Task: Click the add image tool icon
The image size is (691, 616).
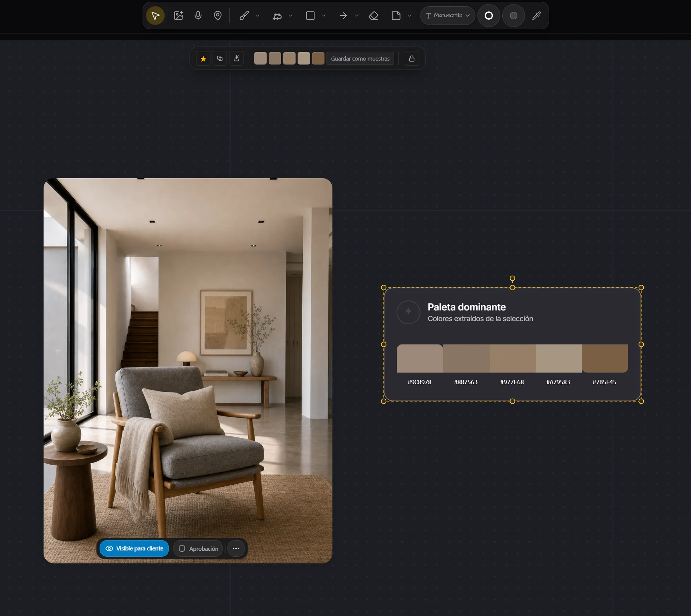Action: point(178,16)
